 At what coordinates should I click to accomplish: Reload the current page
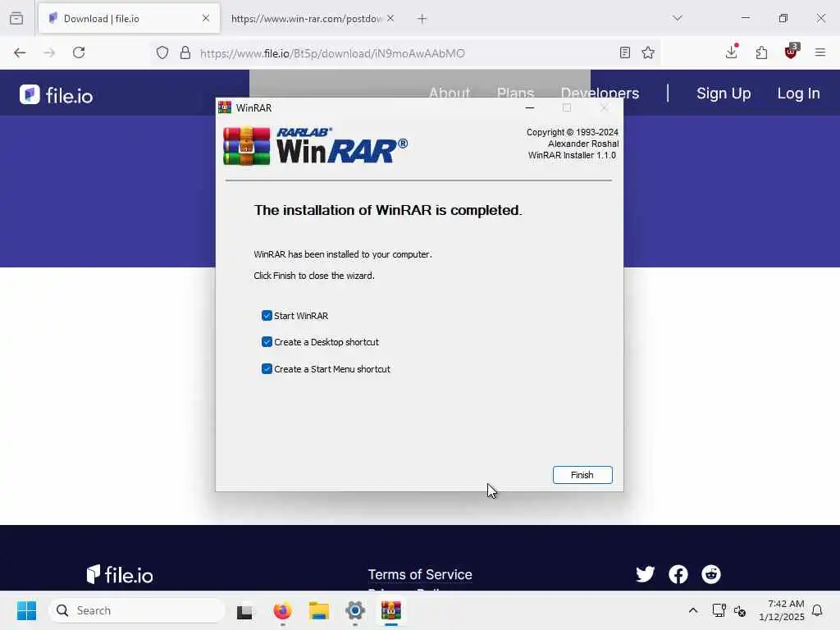pos(79,52)
